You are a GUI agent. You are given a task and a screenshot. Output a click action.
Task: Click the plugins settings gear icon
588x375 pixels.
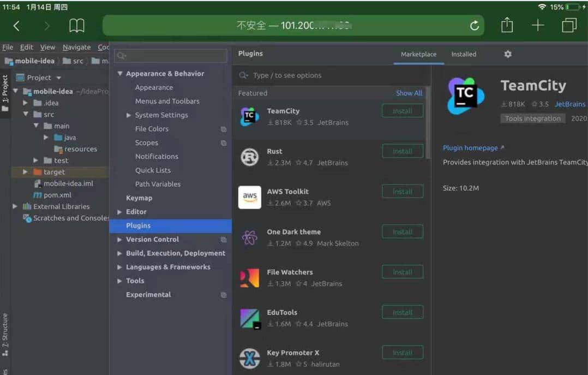tap(508, 54)
